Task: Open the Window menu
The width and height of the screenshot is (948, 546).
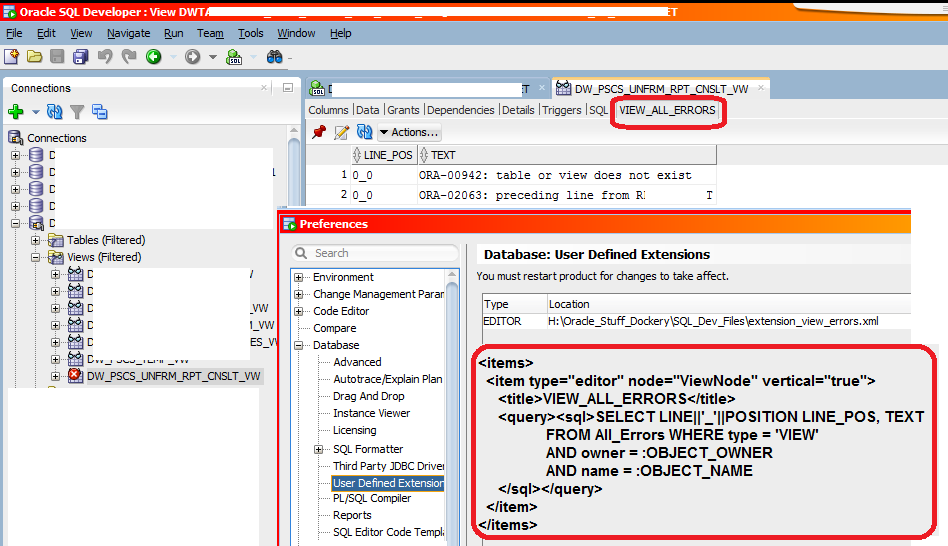Action: click(296, 33)
